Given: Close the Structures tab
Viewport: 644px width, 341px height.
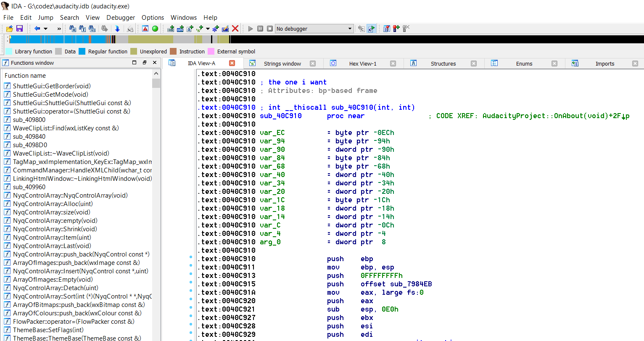Looking at the screenshot, I should click(x=474, y=63).
